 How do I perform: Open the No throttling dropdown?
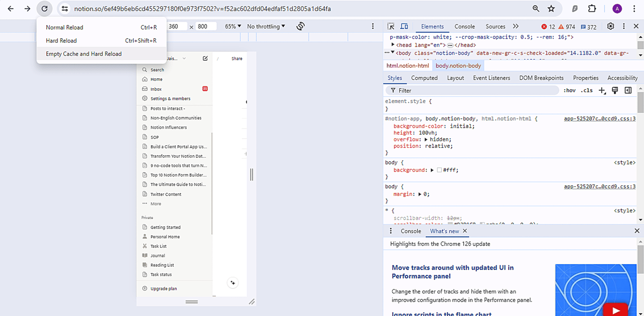click(266, 26)
